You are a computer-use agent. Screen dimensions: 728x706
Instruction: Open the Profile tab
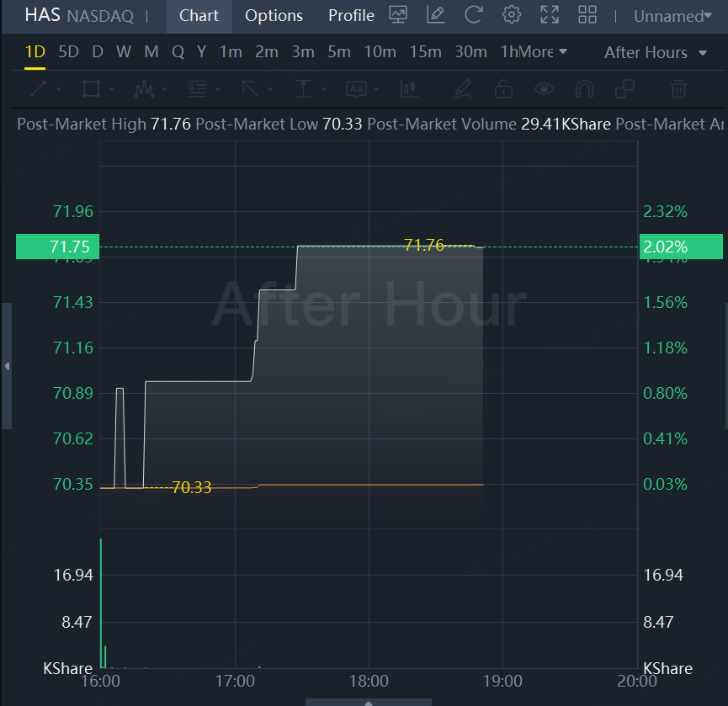351,16
